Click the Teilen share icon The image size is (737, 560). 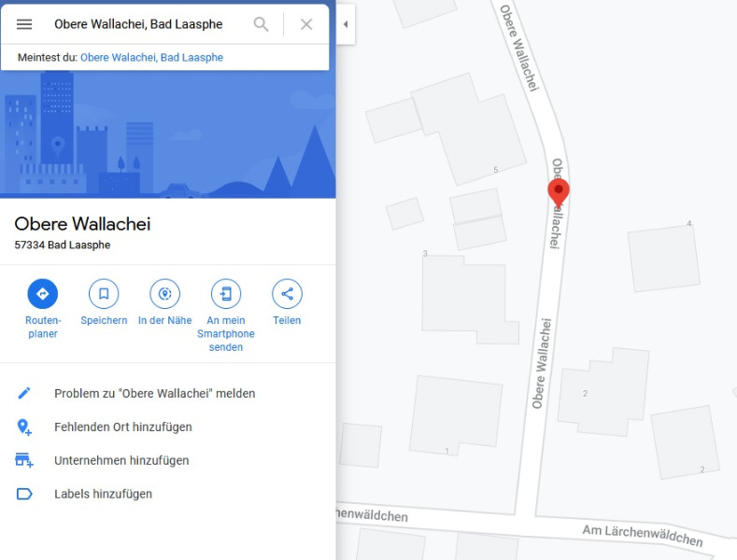click(287, 294)
